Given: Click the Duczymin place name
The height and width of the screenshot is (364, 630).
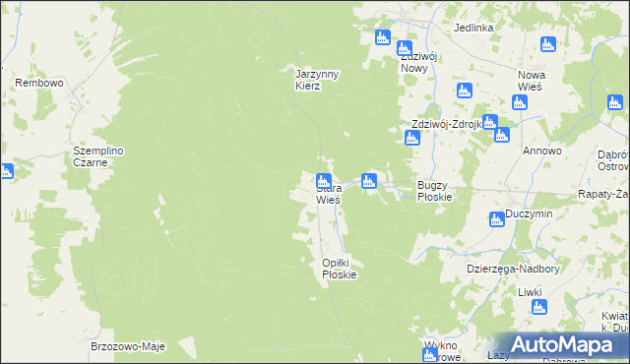Looking at the screenshot, I should (529, 213).
